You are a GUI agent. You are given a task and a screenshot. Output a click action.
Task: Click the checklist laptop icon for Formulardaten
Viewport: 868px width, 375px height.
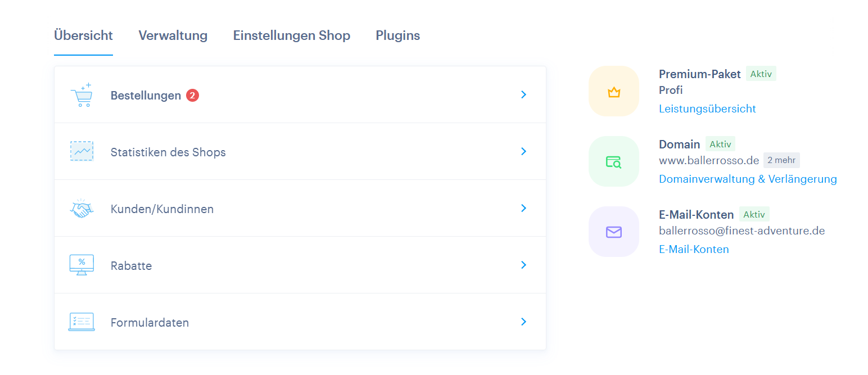click(x=82, y=322)
